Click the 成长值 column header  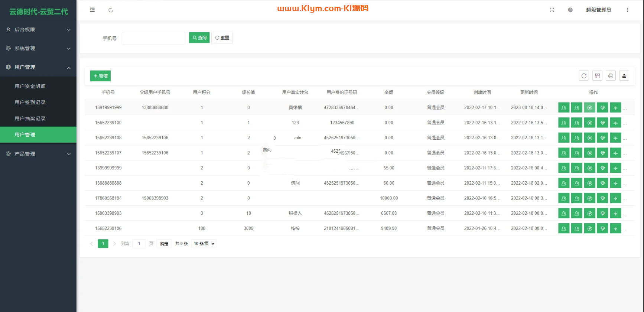click(248, 92)
